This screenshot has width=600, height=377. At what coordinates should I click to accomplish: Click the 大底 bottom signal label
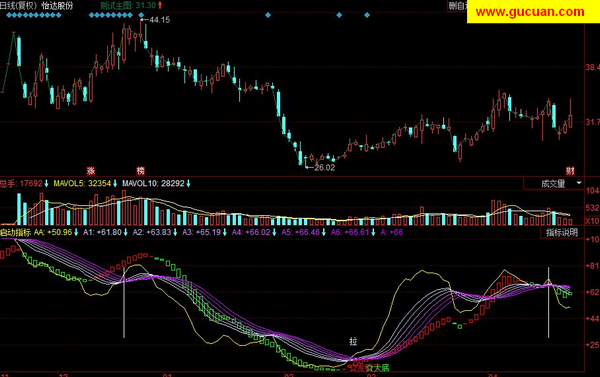coord(381,368)
